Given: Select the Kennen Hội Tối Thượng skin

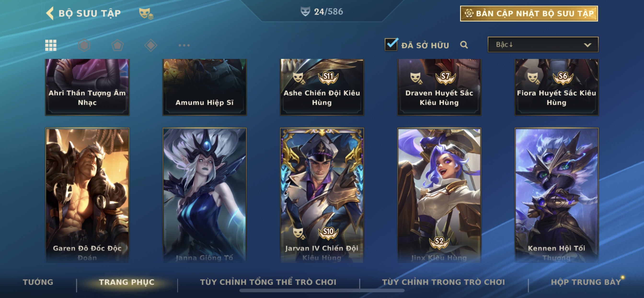Looking at the screenshot, I should click(557, 195).
